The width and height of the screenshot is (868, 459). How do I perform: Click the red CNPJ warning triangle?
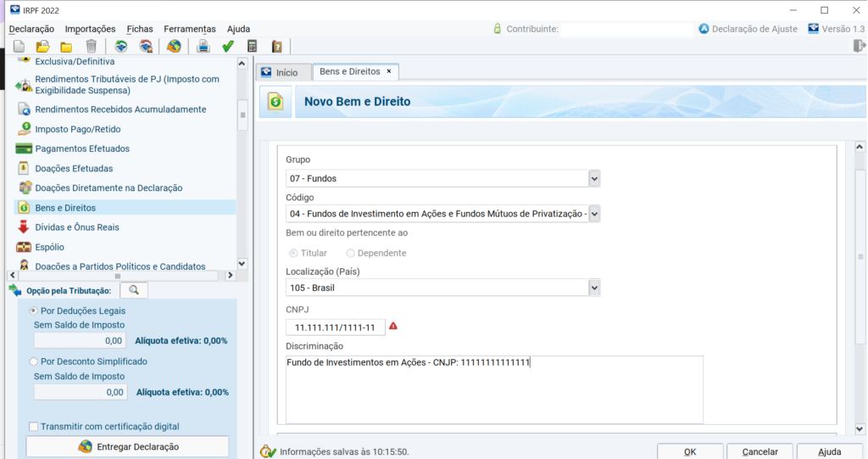(x=393, y=326)
